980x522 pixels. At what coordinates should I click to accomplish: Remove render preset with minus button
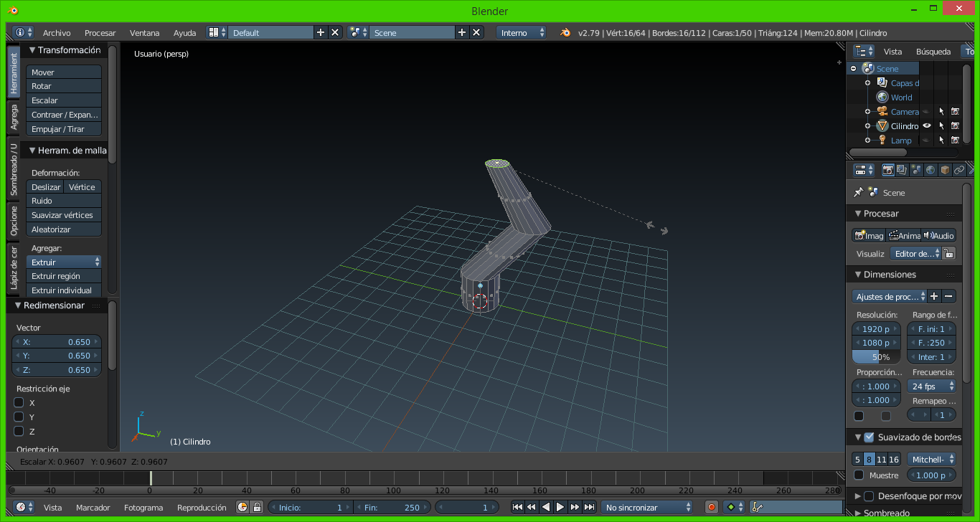949,297
